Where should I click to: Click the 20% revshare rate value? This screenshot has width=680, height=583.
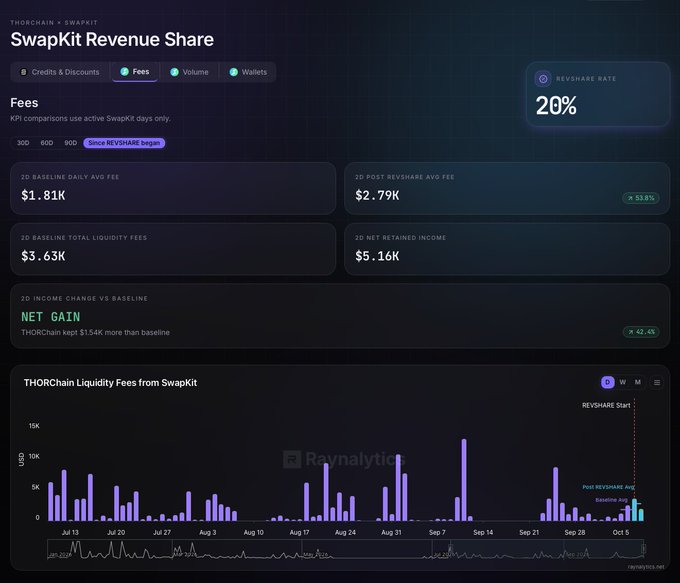[556, 106]
